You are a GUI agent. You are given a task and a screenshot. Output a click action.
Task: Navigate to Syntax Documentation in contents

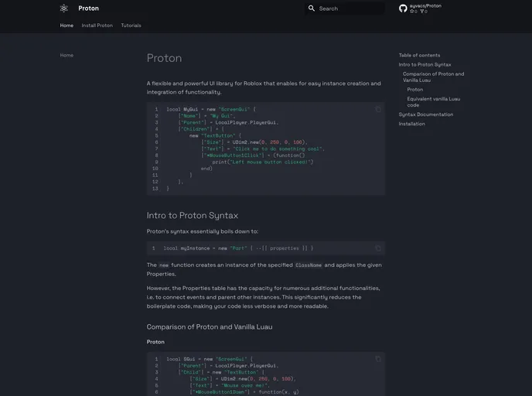point(426,114)
